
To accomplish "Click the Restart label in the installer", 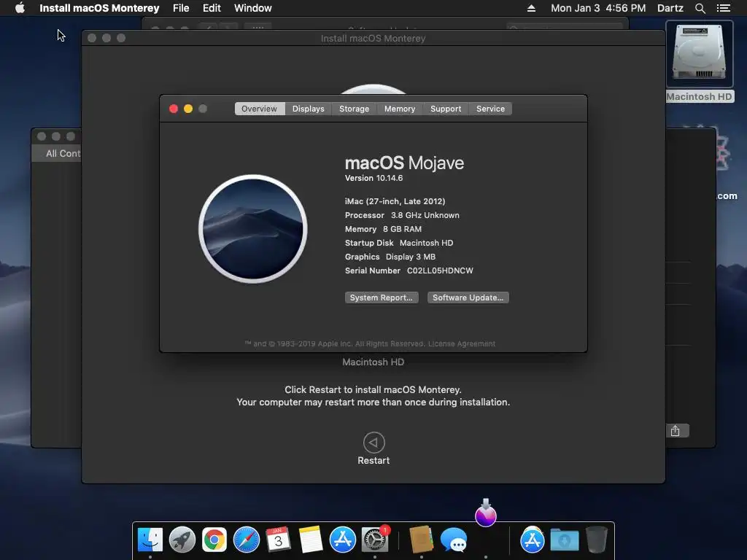I will pyautogui.click(x=373, y=461).
